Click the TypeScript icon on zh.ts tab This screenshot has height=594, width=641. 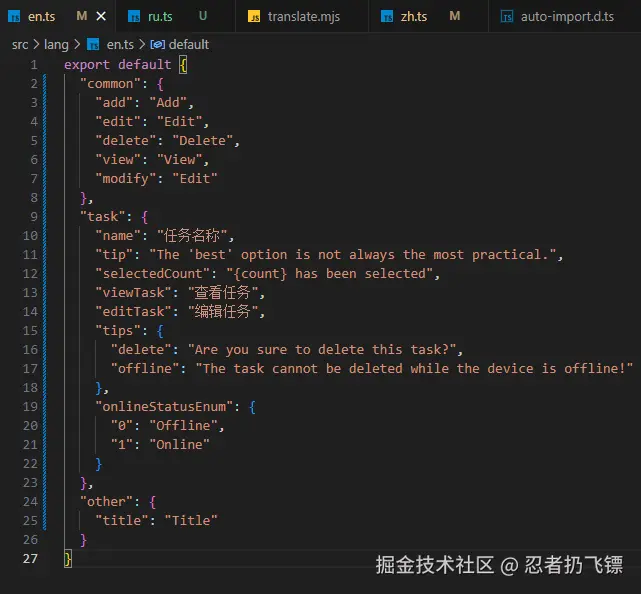387,16
